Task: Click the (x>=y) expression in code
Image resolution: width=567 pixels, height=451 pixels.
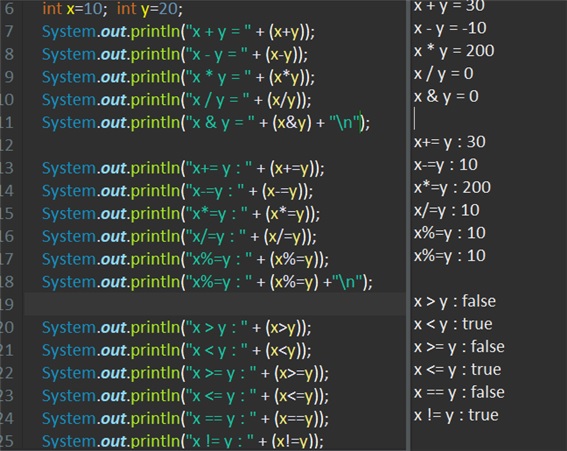Action: (299, 374)
